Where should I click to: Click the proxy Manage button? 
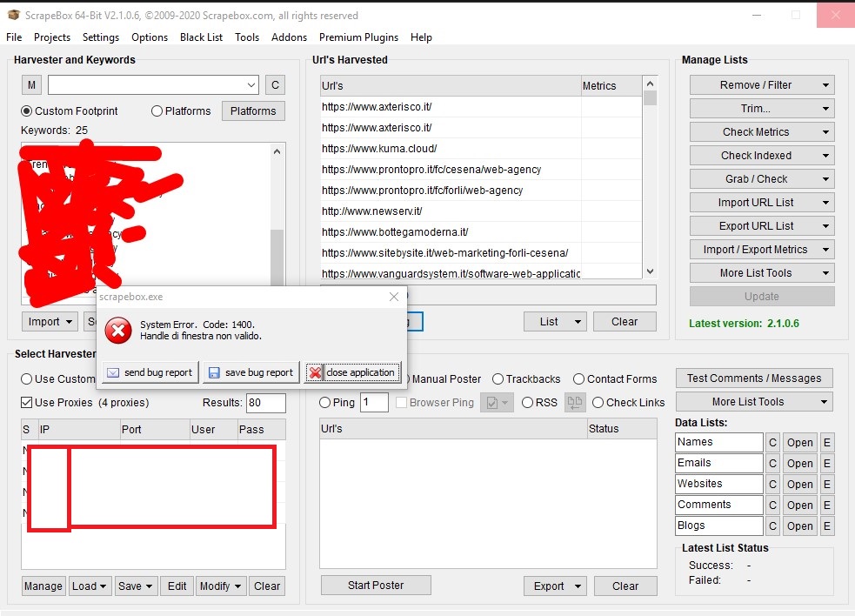43,586
